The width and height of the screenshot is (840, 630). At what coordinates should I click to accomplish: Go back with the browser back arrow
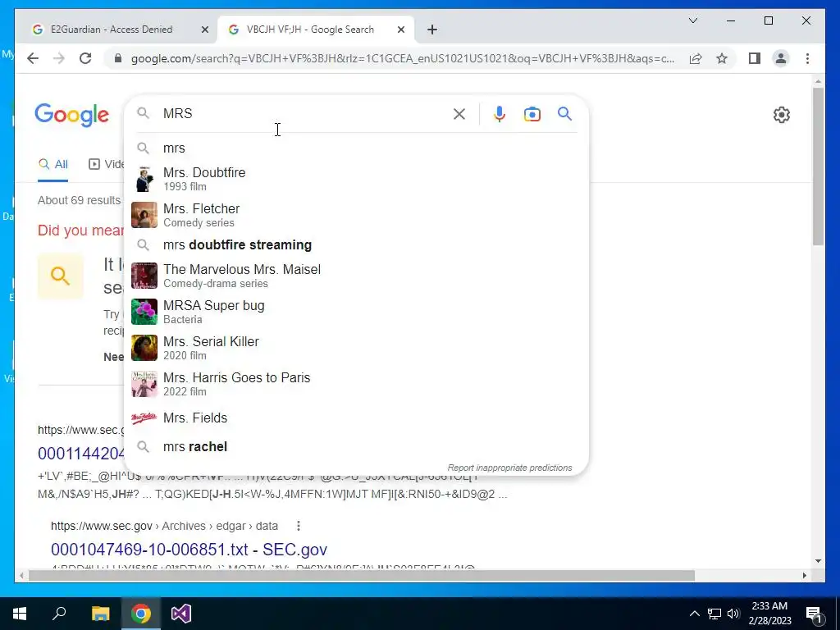click(x=33, y=58)
